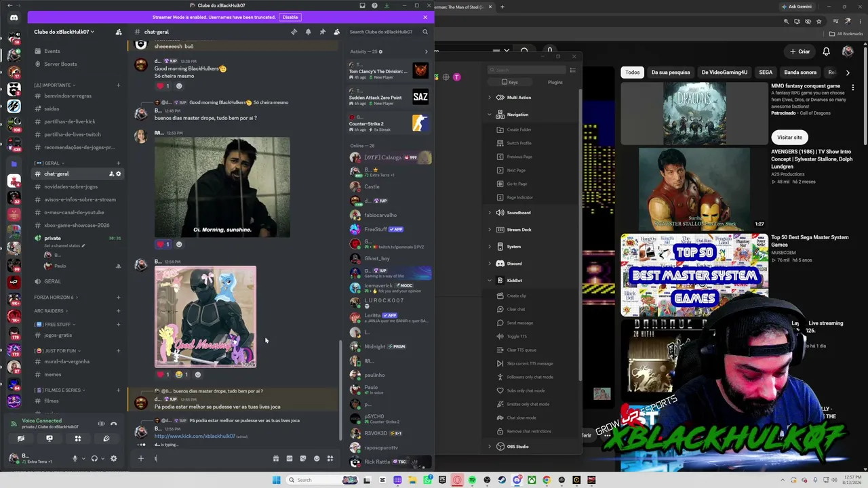Open the xbox-game-showcase-2026 channel
868x488 pixels.
click(77, 225)
